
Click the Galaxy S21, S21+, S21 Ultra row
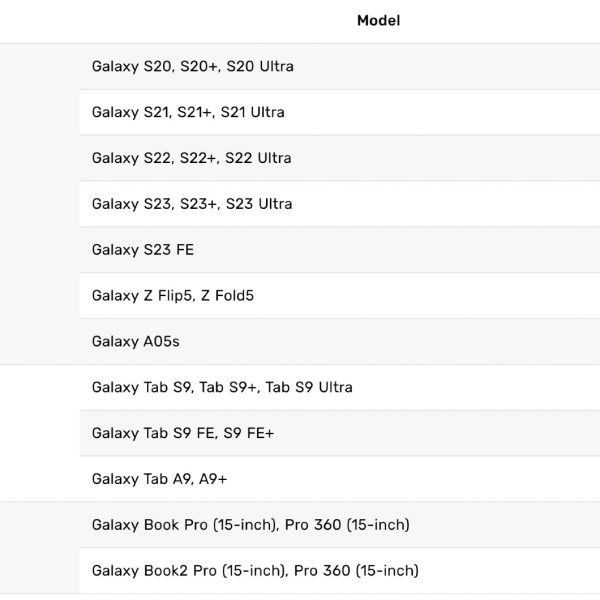tap(188, 113)
